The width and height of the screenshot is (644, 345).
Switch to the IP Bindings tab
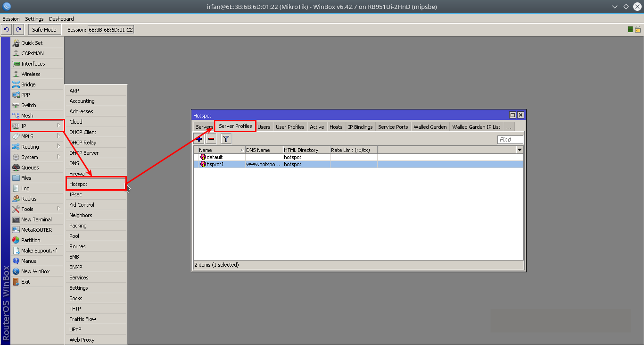pyautogui.click(x=360, y=127)
